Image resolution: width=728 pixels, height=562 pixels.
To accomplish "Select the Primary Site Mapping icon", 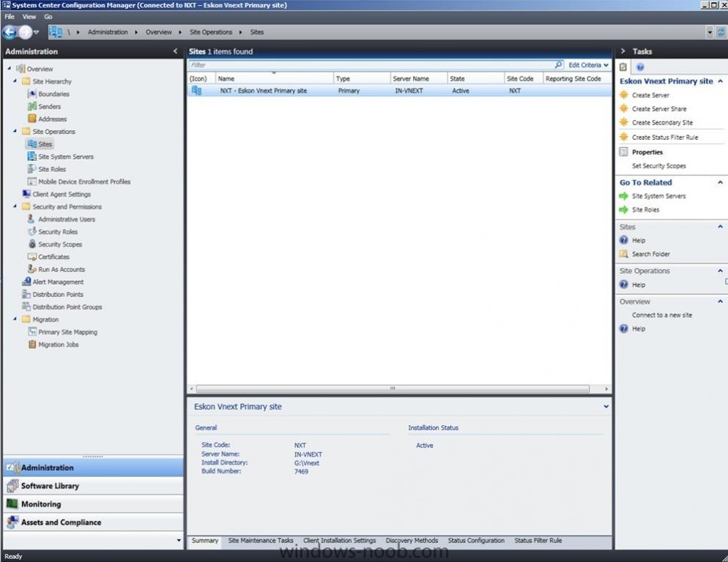I will (x=32, y=331).
